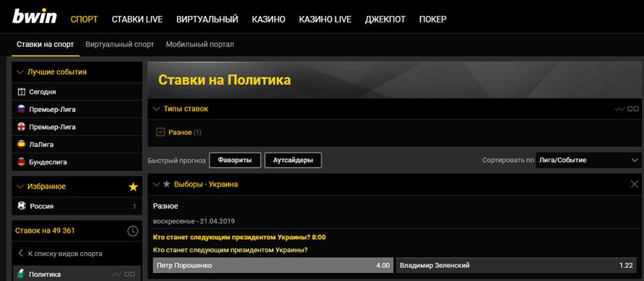Click the German flag icon for Бундеслига
This screenshot has width=644, height=281.
[21, 162]
